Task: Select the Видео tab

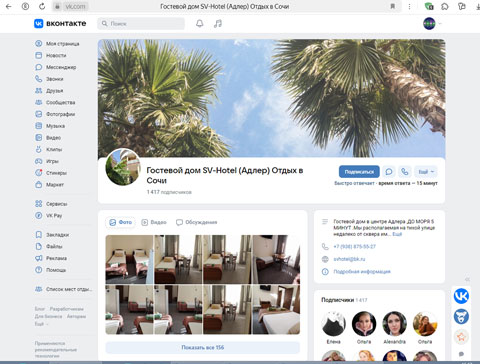Action: tap(154, 222)
